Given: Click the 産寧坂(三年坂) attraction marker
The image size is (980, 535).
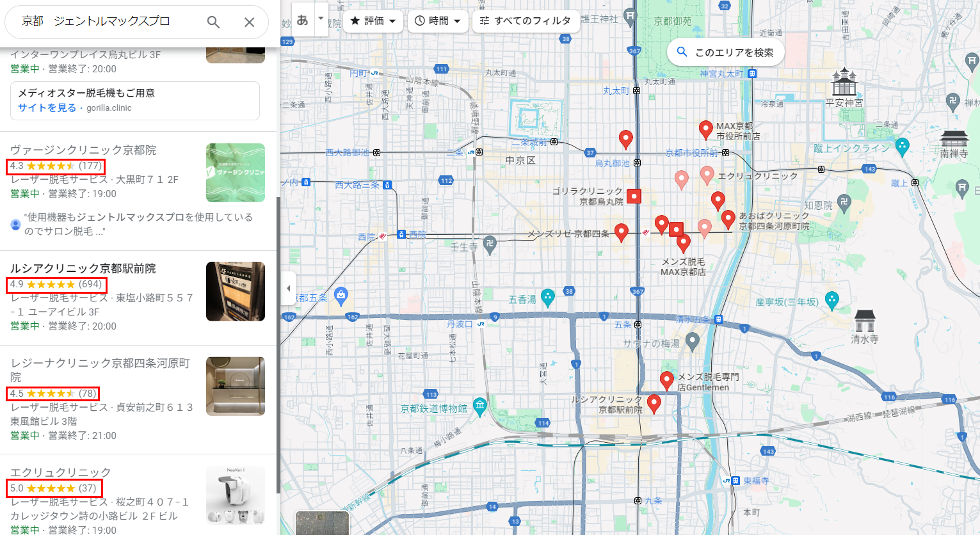Looking at the screenshot, I should click(831, 300).
